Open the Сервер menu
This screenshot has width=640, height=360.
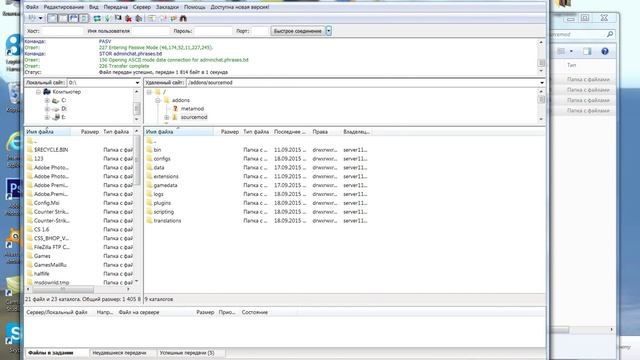(142, 7)
